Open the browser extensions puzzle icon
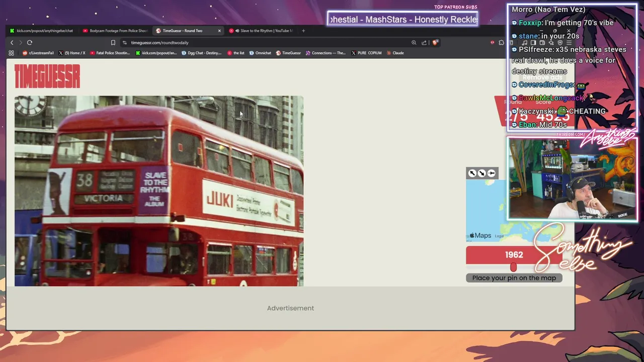 click(x=501, y=43)
